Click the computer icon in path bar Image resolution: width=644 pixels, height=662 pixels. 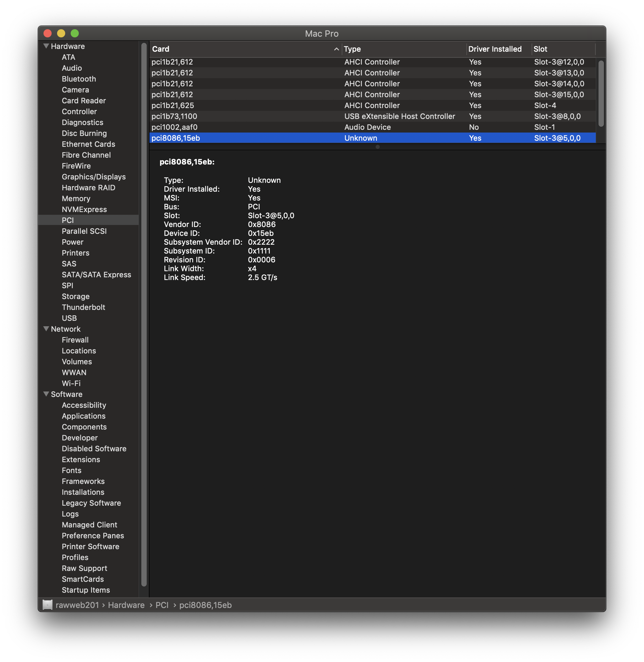pyautogui.click(x=48, y=605)
